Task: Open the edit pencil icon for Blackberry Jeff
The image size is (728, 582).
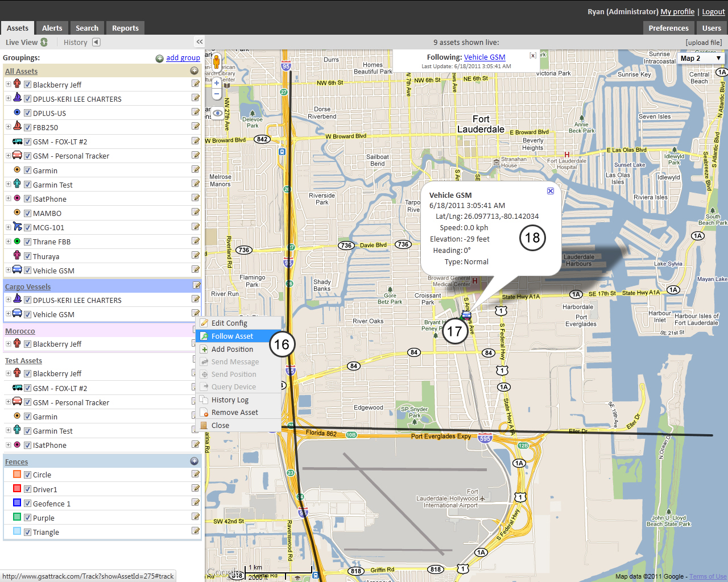Action: pos(196,83)
